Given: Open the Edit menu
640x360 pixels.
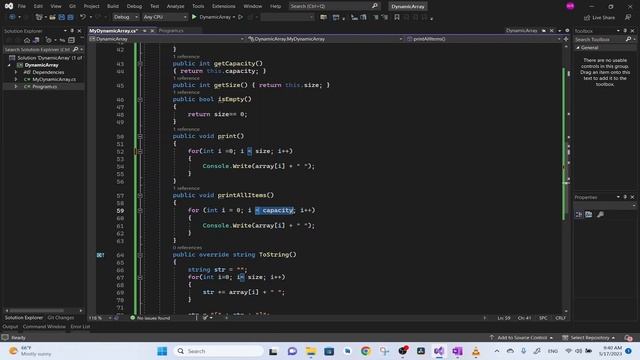Looking at the screenshot, I should (38, 6).
